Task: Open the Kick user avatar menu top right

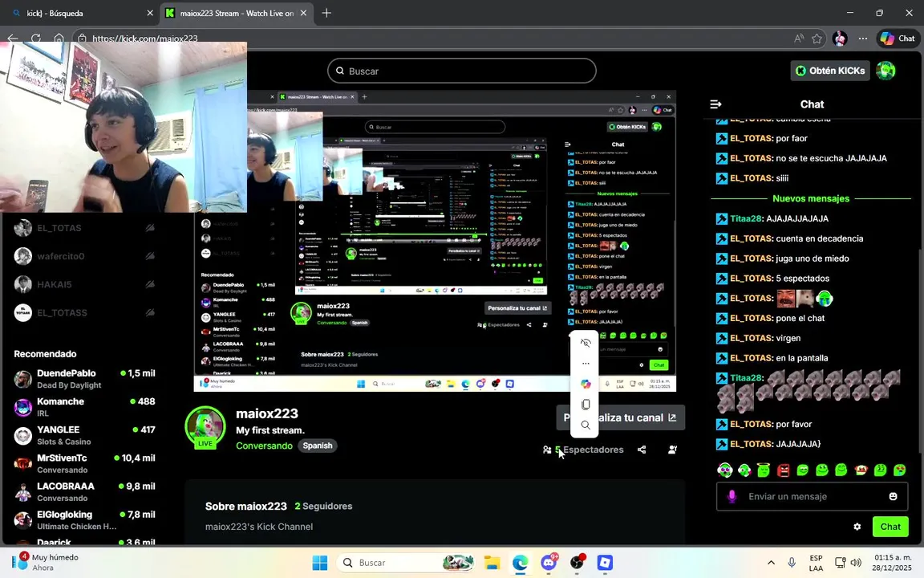Action: [x=885, y=71]
